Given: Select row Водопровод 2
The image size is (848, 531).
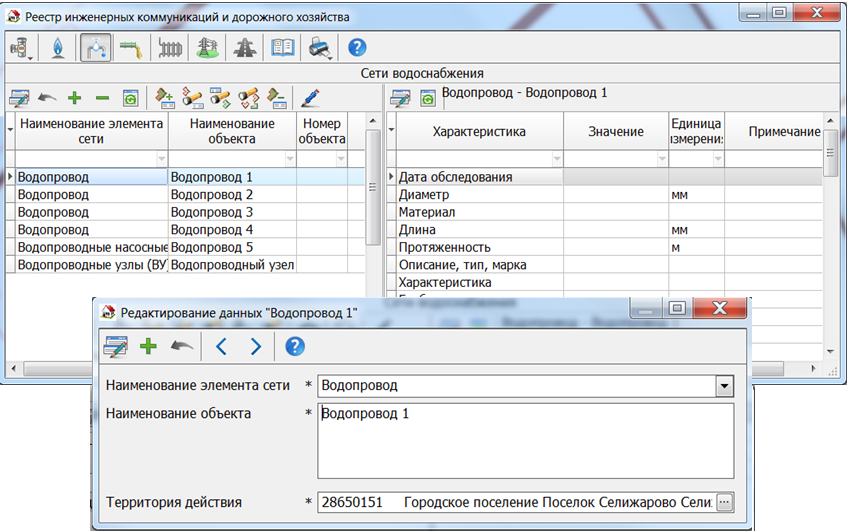Looking at the screenshot, I should click(185, 195).
